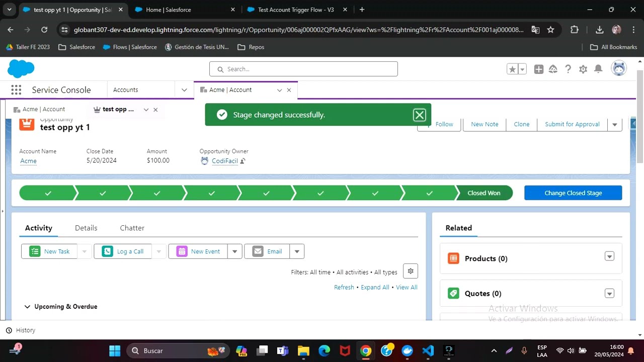Click inside the Salesforce search box
This screenshot has width=644, height=362.
click(x=303, y=69)
